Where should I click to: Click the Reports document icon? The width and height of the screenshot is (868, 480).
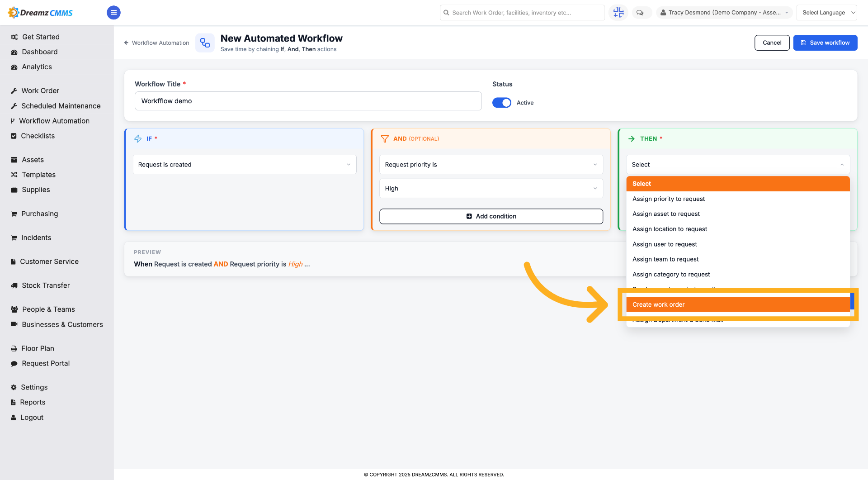13,402
